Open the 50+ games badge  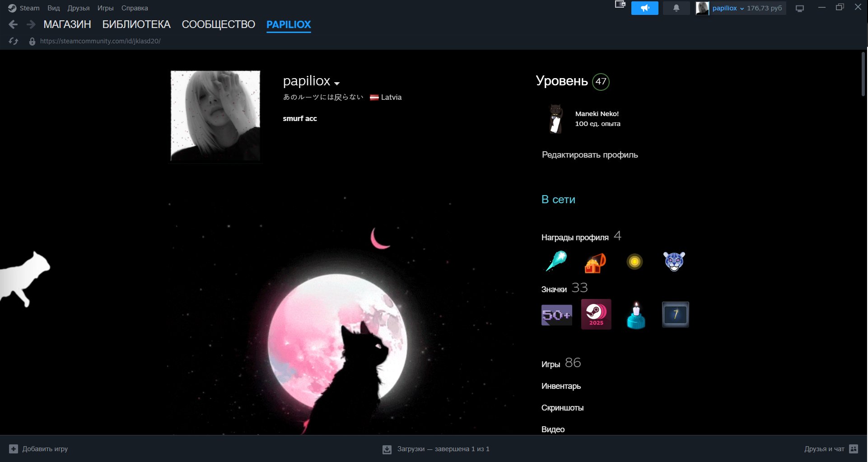point(556,315)
